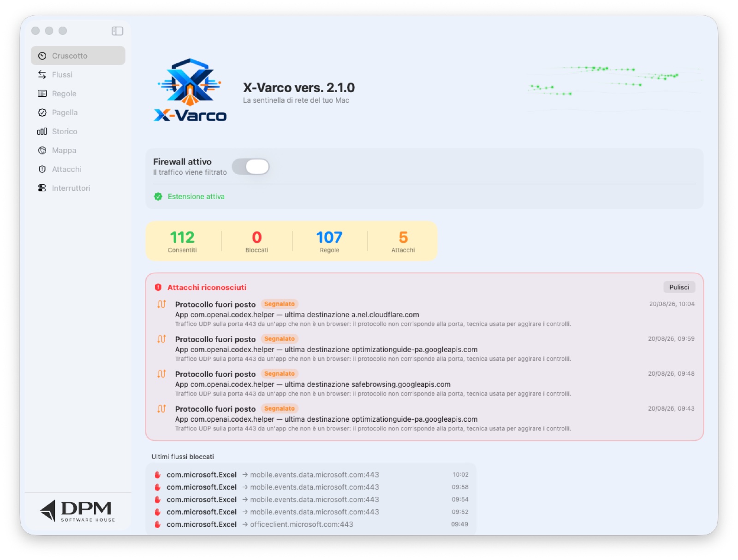738x560 pixels.
Task: Click the Storico bar-chart icon
Action: click(42, 131)
